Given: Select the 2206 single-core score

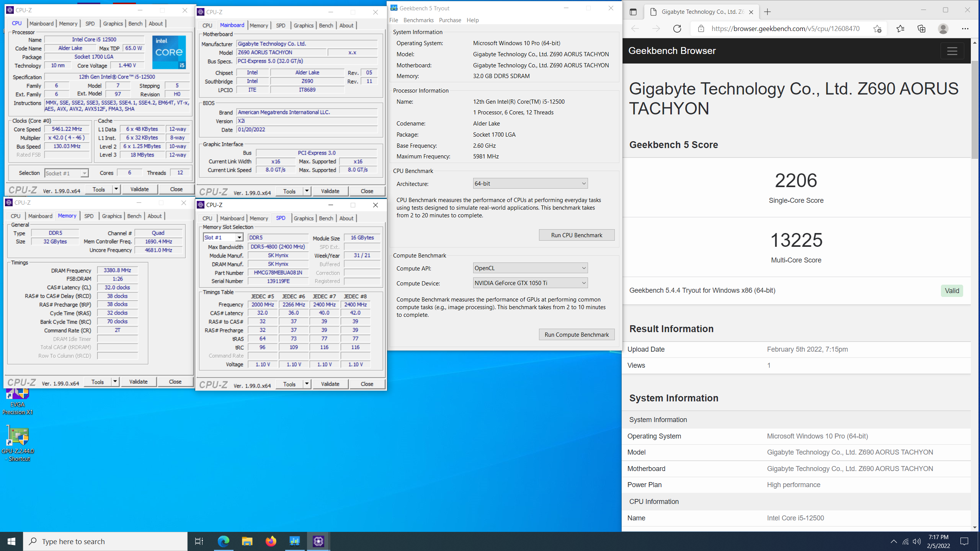Looking at the screenshot, I should pyautogui.click(x=796, y=180).
